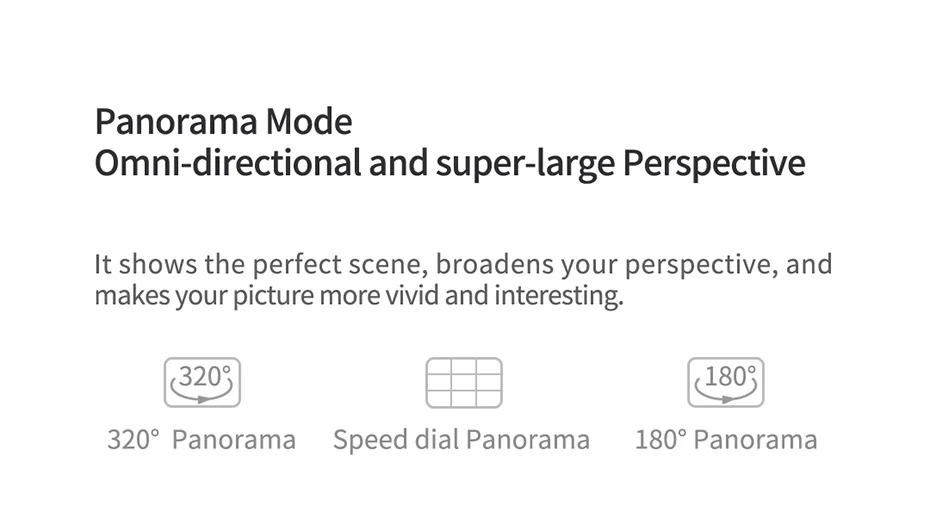Choose the Speed dial Panorama grid icon

coord(464,382)
